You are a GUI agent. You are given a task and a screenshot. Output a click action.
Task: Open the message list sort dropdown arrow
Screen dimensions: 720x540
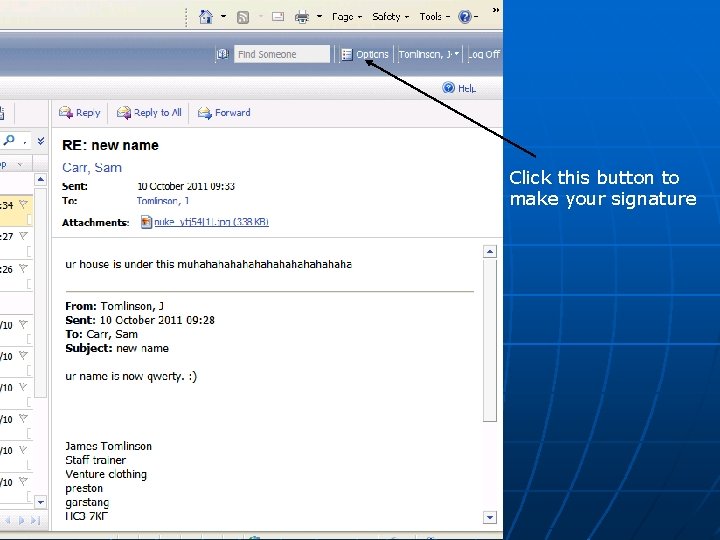click(20, 164)
